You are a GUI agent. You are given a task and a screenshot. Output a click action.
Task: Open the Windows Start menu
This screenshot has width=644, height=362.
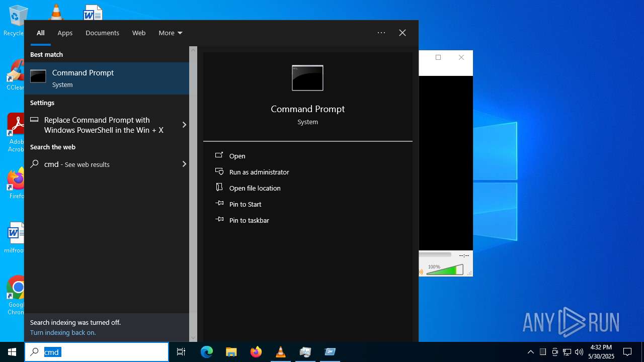pos(12,352)
